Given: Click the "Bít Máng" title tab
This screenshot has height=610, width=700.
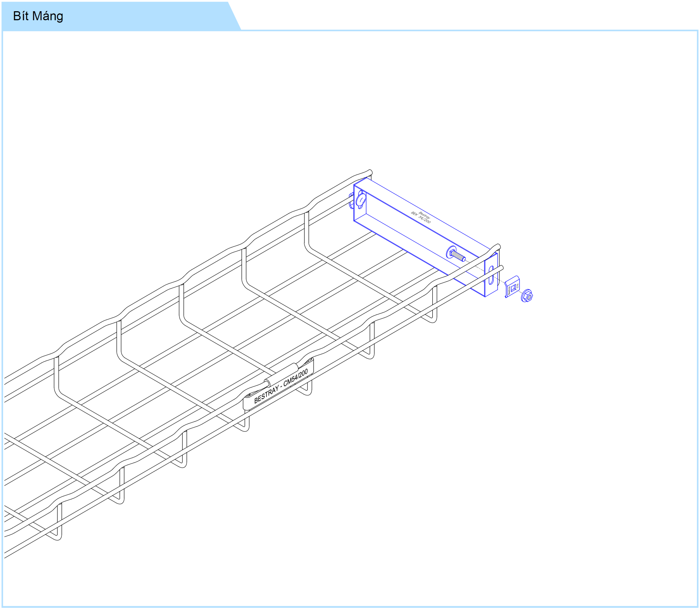Looking at the screenshot, I should (x=38, y=16).
